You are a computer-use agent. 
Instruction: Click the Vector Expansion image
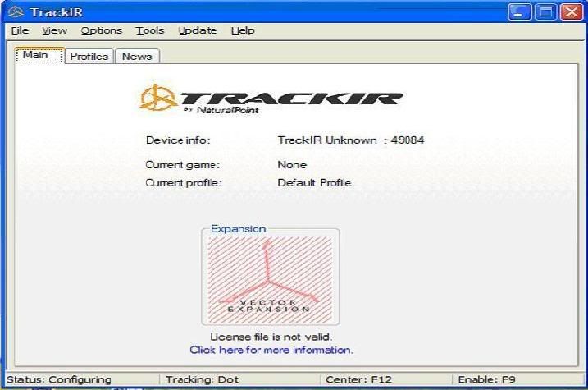click(x=270, y=280)
